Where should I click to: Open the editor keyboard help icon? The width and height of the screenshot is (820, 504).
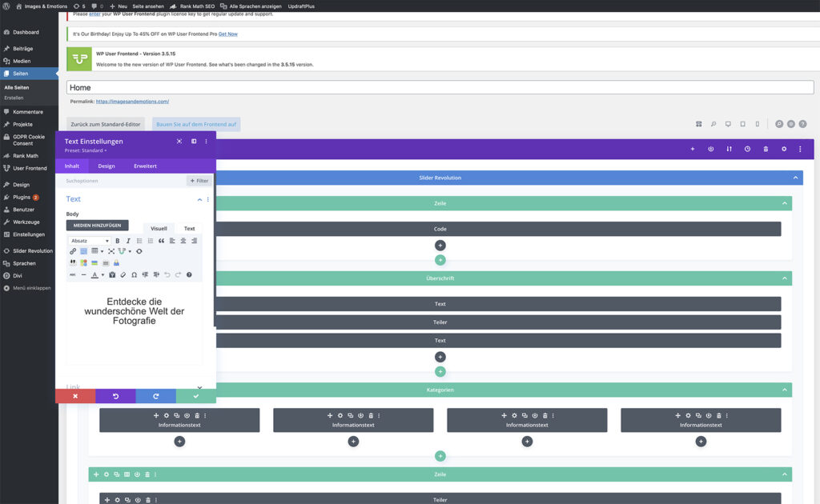[x=189, y=274]
